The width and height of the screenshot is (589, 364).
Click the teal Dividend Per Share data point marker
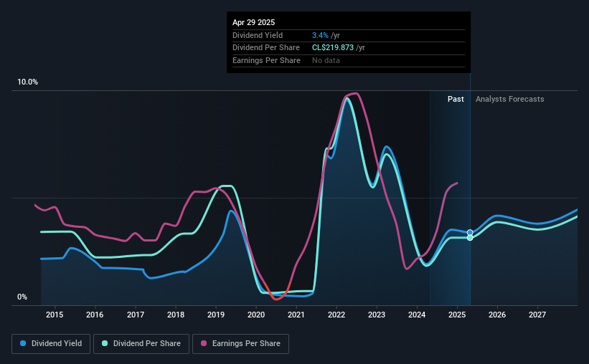[x=470, y=238]
